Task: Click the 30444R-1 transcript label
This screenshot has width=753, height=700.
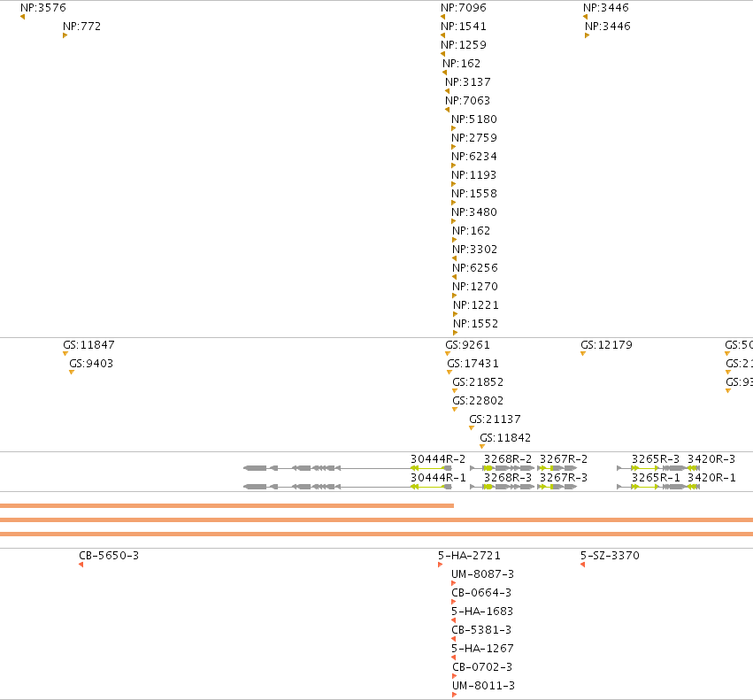Action: coord(438,478)
